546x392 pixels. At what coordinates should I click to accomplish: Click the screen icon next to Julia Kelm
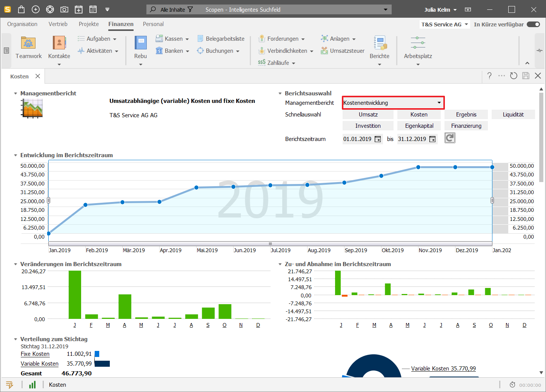(x=468, y=9)
